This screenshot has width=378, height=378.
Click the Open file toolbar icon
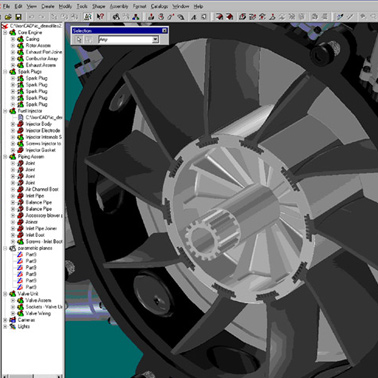click(9, 17)
